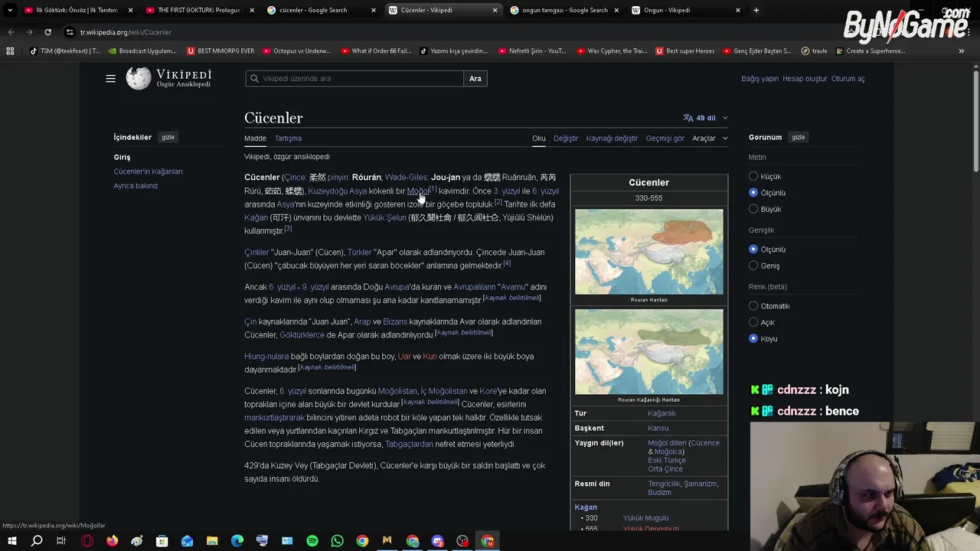980x551 pixels.
Task: Open the 'travle' bookmark
Action: pos(814,51)
